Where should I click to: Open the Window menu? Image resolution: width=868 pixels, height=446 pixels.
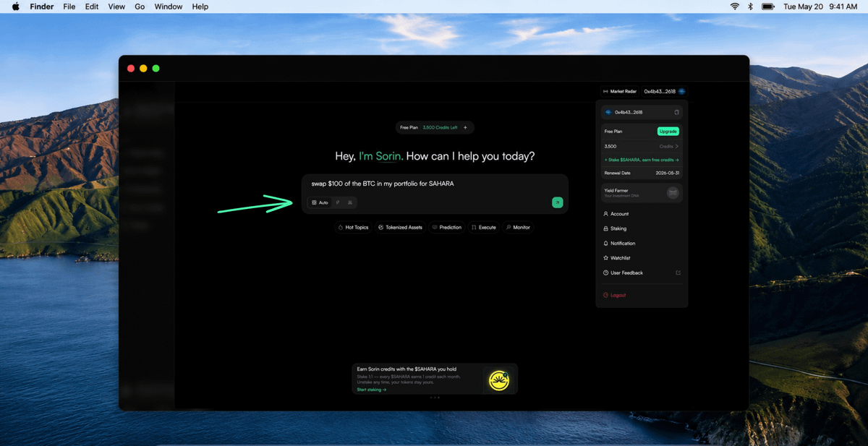[x=169, y=7]
